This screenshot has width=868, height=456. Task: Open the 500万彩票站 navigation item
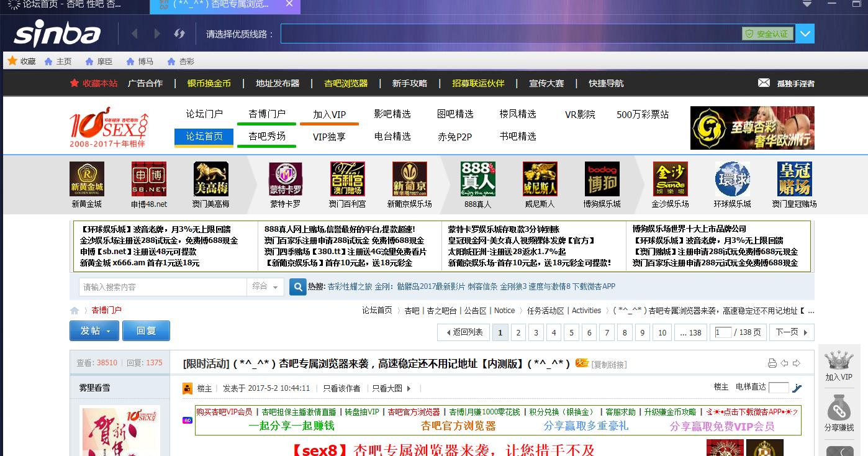click(x=643, y=114)
